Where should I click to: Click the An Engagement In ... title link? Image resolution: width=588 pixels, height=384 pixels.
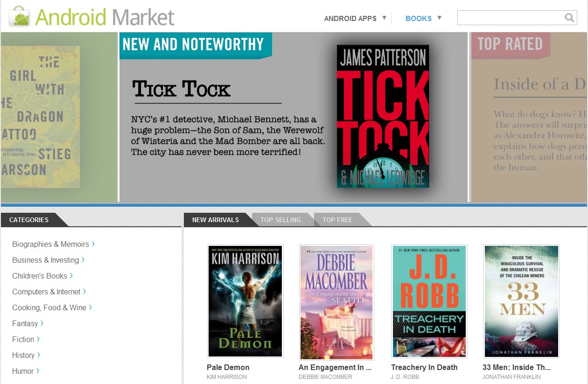point(335,367)
